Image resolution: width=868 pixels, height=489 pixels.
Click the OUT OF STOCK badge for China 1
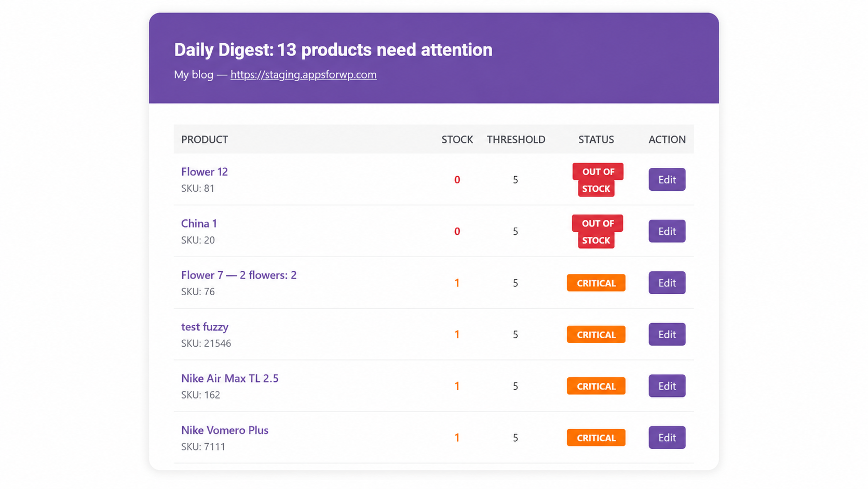(x=598, y=231)
